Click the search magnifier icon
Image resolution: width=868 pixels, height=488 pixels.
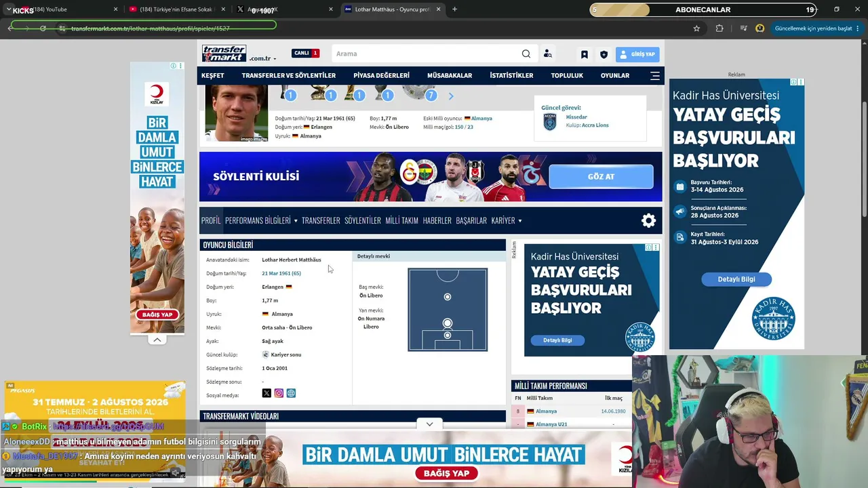coord(526,54)
